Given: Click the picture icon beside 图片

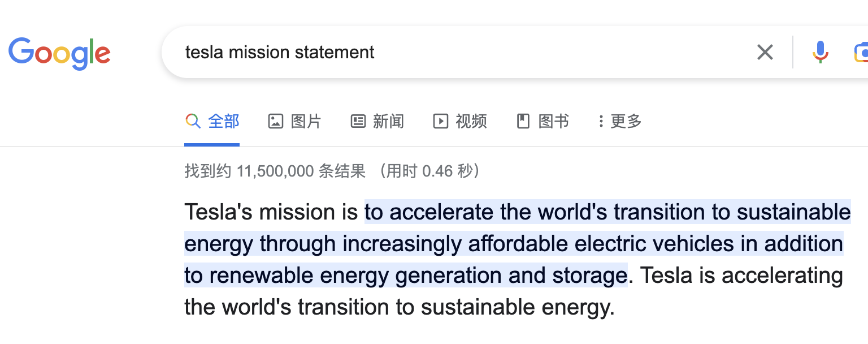Looking at the screenshot, I should (x=276, y=121).
